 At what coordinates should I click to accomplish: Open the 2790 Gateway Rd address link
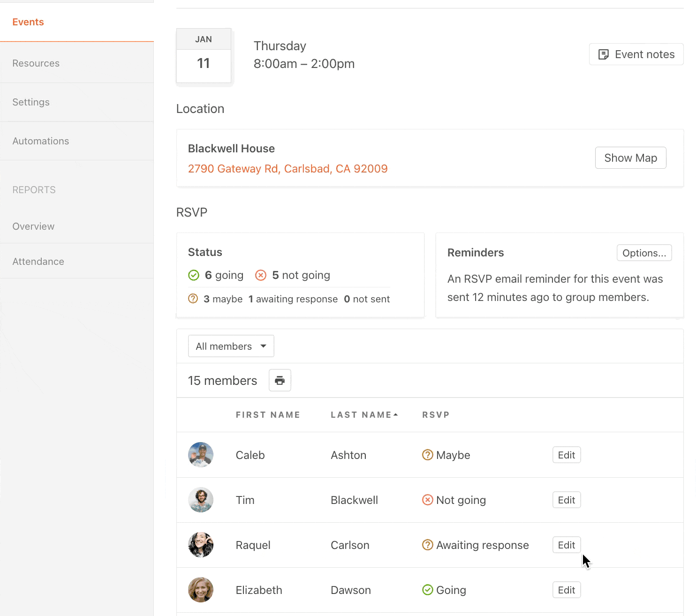[288, 169]
